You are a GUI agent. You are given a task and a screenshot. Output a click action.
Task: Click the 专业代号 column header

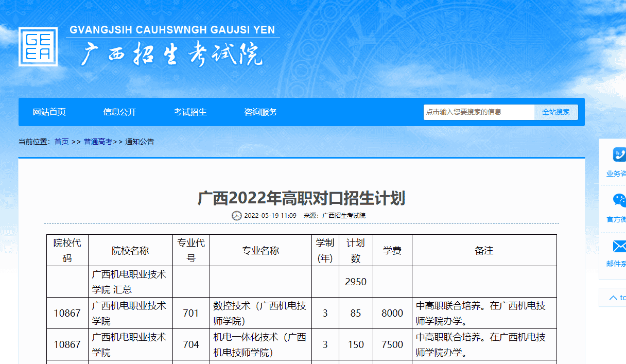[191, 250]
